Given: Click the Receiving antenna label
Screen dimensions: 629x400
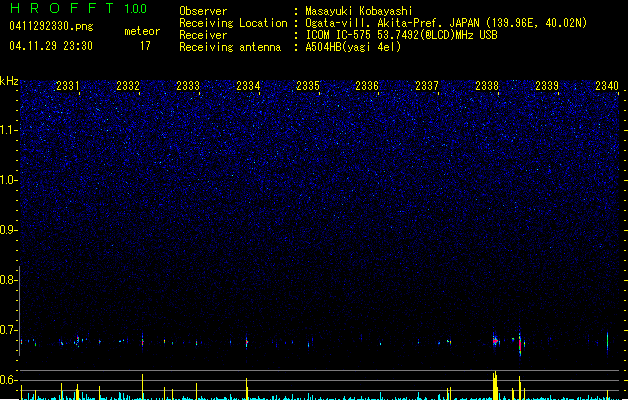Looking at the screenshot, I should coord(230,47).
